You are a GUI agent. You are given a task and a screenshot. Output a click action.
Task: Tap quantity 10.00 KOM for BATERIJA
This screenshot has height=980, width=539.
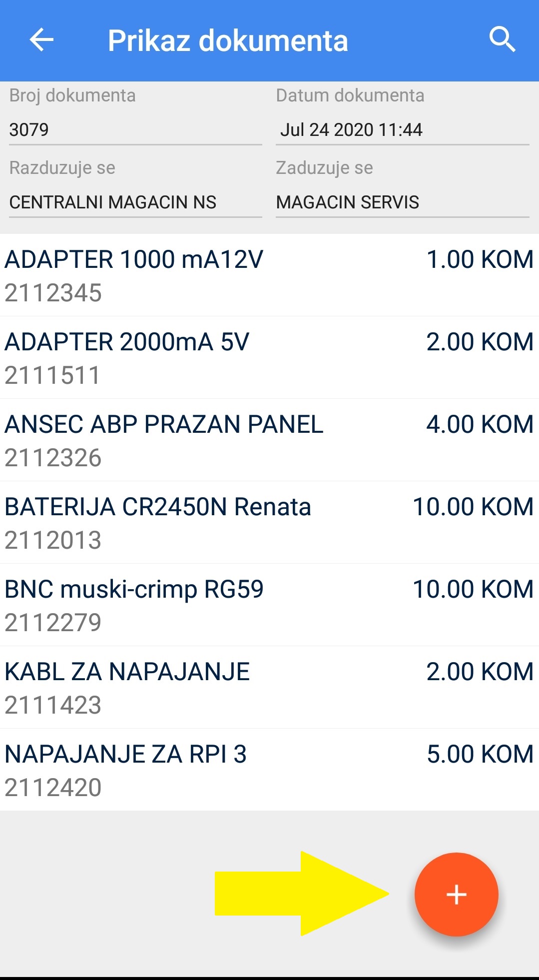[x=473, y=507]
